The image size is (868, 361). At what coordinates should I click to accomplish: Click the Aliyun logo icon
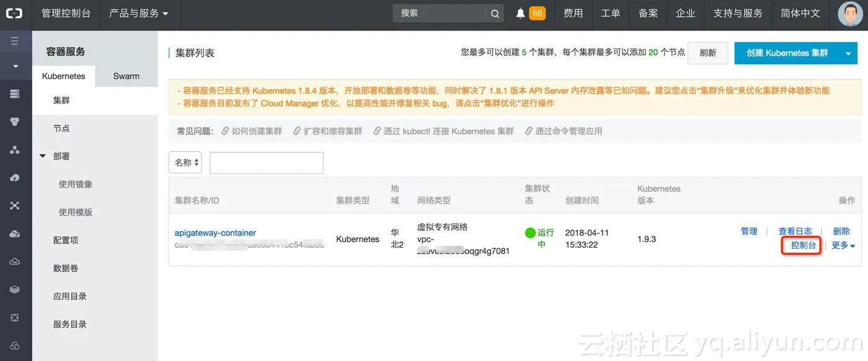click(14, 13)
